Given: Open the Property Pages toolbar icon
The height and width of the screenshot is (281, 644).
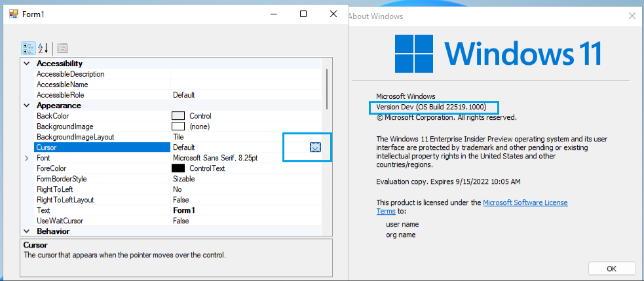Looking at the screenshot, I should [x=62, y=48].
